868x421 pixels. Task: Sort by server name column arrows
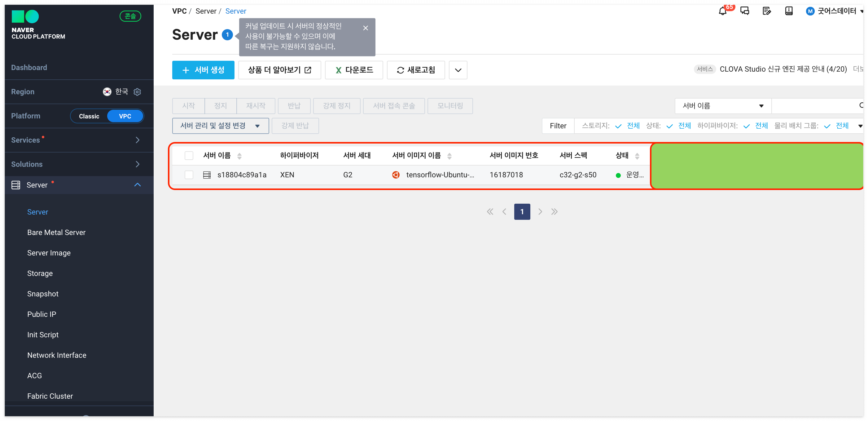pos(239,156)
